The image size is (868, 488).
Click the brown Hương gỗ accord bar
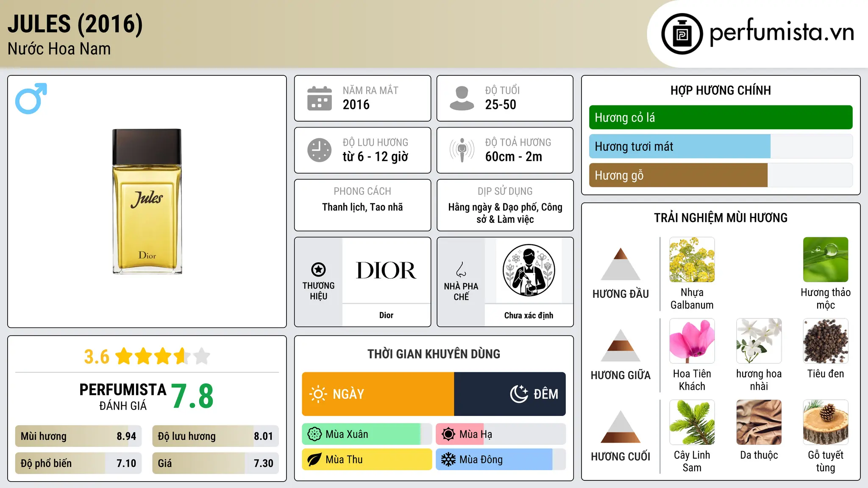678,175
